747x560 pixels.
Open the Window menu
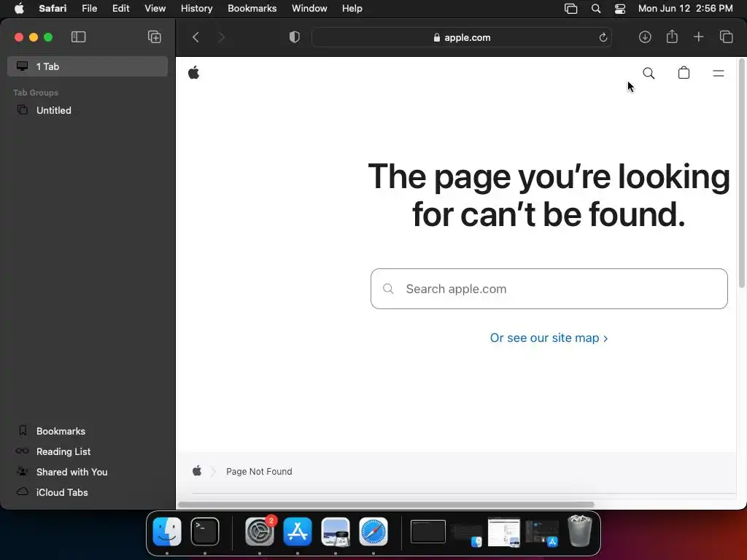[309, 8]
